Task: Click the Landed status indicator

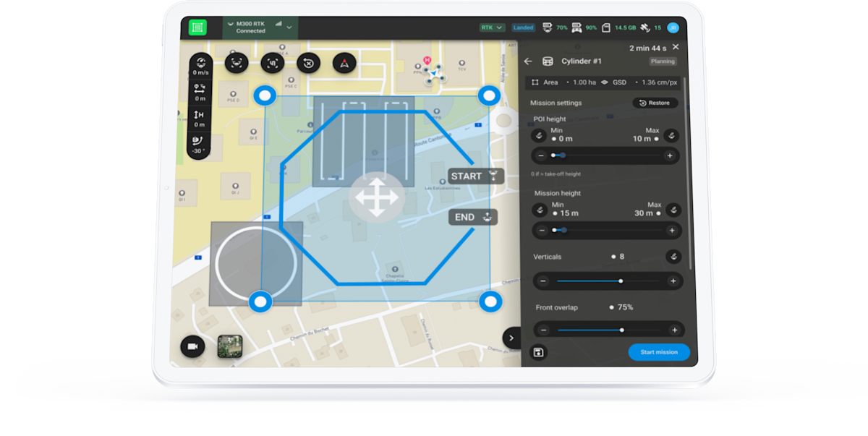Action: click(x=523, y=27)
